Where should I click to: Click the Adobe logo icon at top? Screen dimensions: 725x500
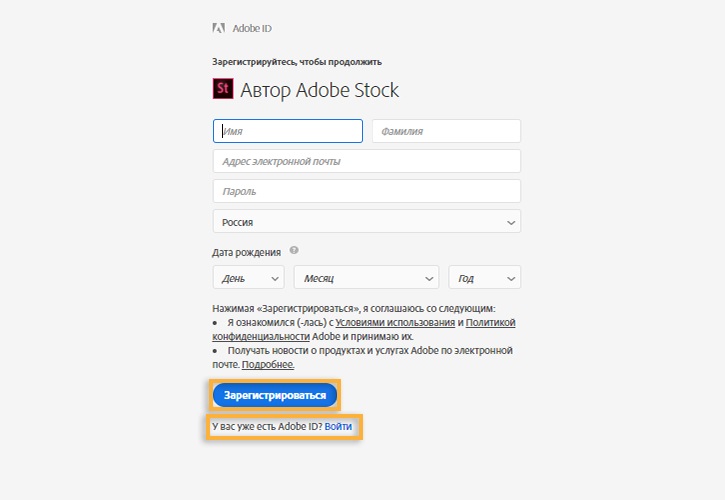click(219, 28)
